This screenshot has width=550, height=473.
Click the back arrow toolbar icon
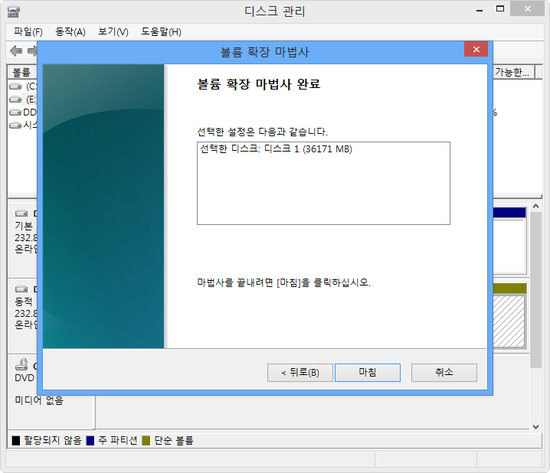coord(16,51)
